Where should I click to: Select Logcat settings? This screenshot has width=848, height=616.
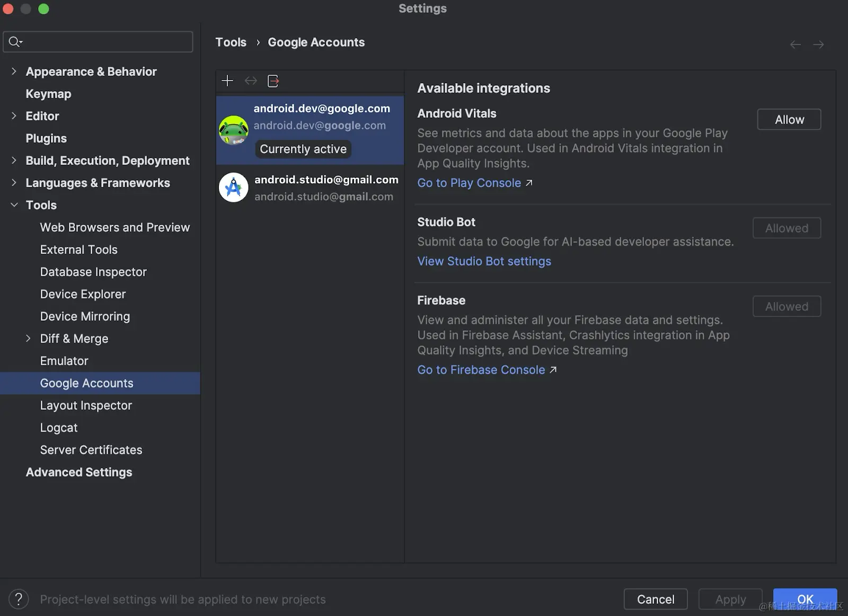point(59,428)
